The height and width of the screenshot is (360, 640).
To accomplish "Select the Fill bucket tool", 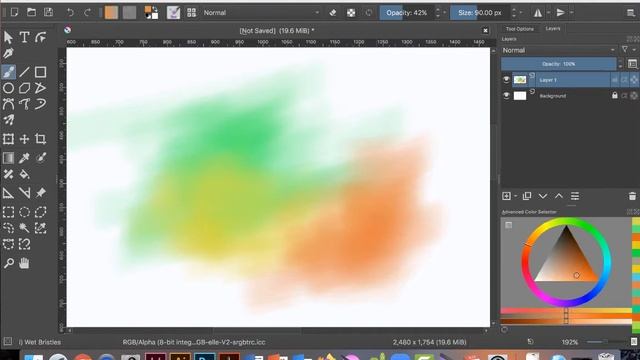I will coord(24,174).
